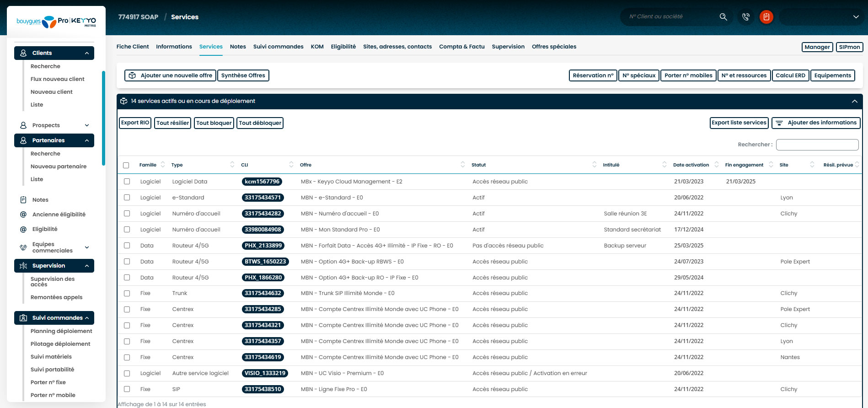Click the search magnifier icon in header
This screenshot has height=408, width=868.
(723, 17)
